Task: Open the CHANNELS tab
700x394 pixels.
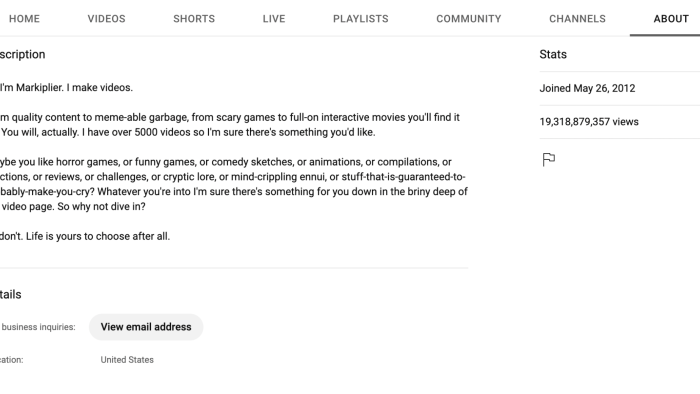Action: (x=577, y=19)
